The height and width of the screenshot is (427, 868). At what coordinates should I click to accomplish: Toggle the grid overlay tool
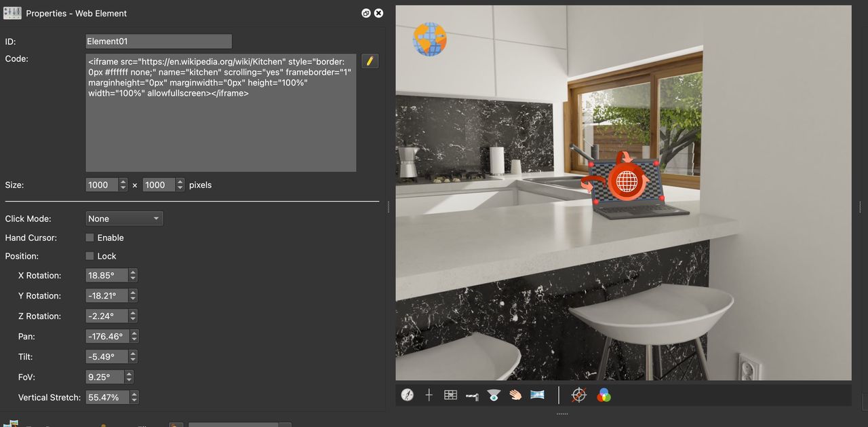pos(451,394)
